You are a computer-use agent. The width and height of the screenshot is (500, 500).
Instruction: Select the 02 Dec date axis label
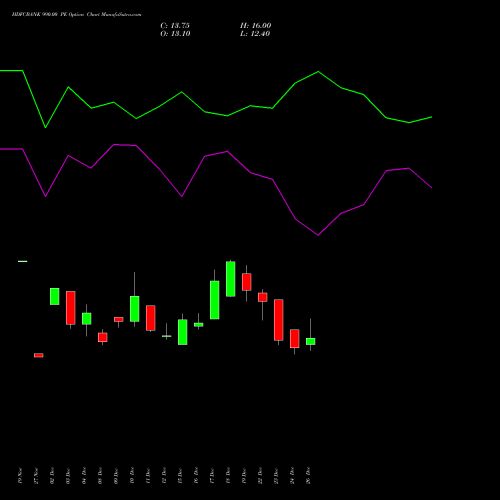tap(52, 476)
